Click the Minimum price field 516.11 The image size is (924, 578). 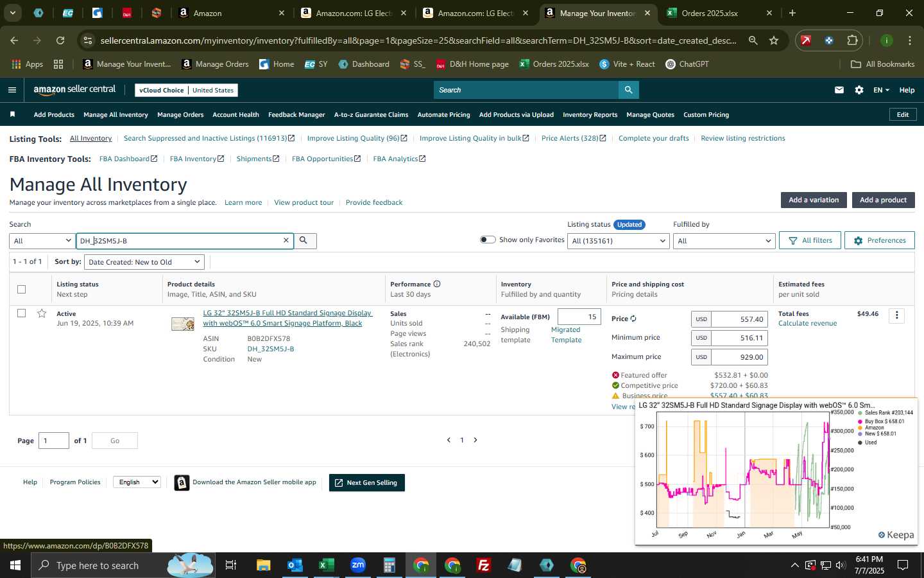click(739, 338)
